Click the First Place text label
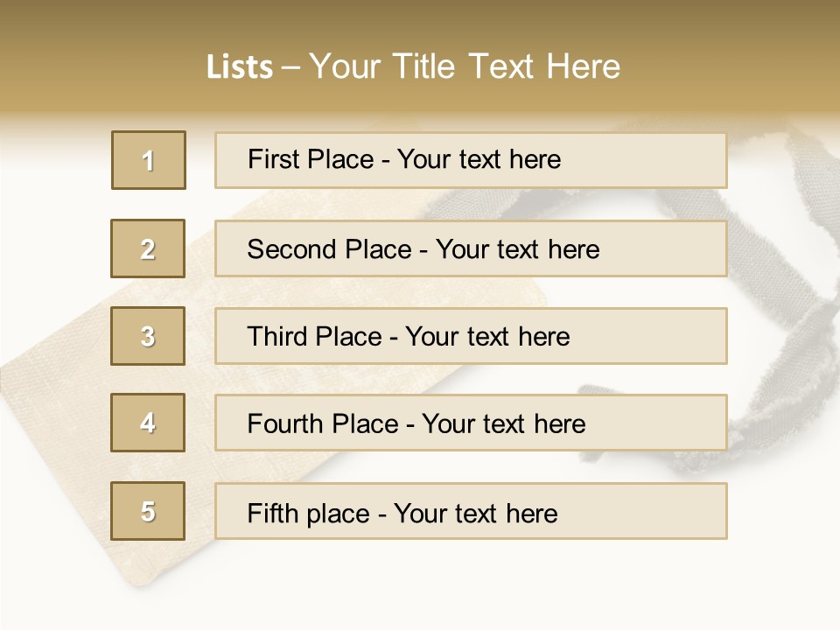 pos(404,159)
